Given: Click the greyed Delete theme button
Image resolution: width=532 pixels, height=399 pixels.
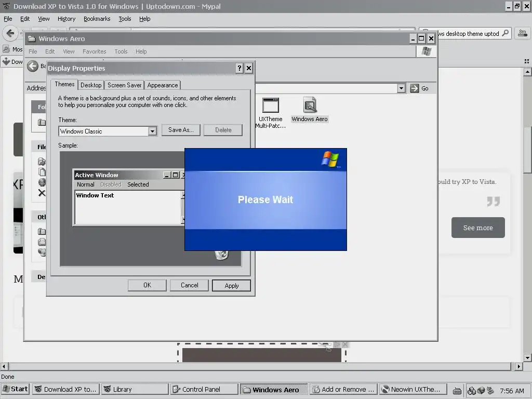Looking at the screenshot, I should pyautogui.click(x=223, y=130).
